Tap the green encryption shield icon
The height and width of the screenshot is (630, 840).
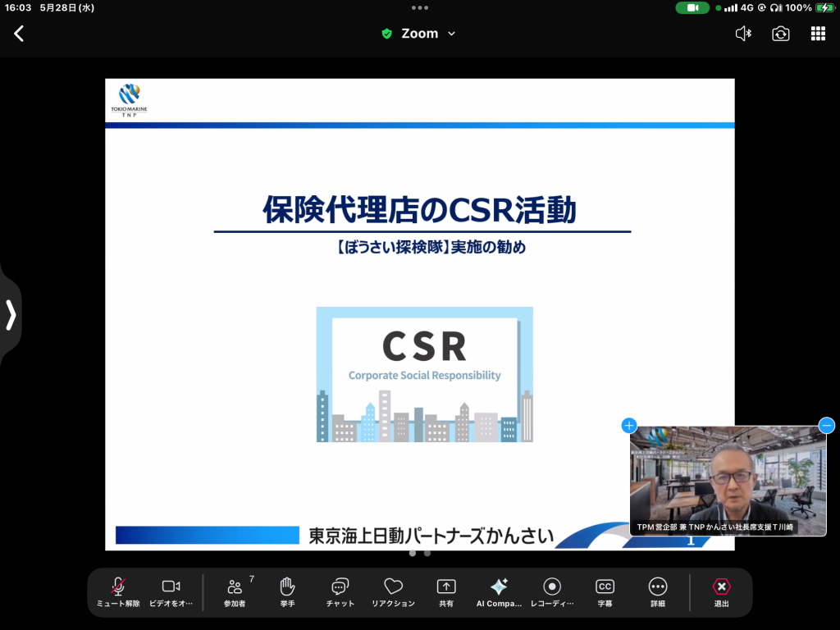click(387, 34)
